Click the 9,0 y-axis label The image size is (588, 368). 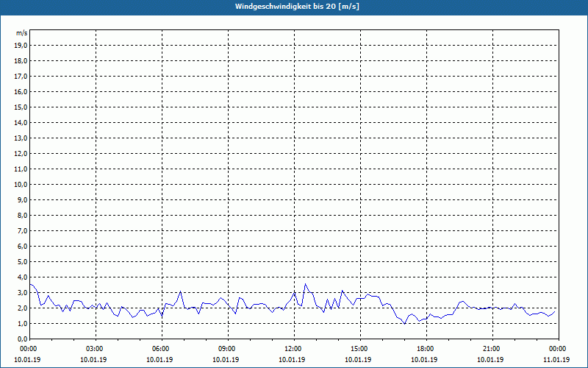(x=22, y=199)
